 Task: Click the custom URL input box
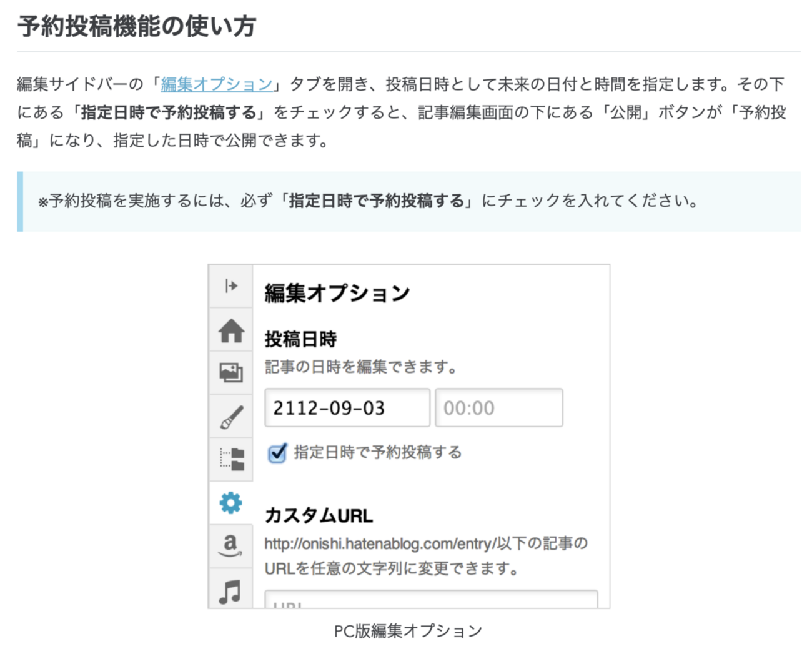(431, 600)
